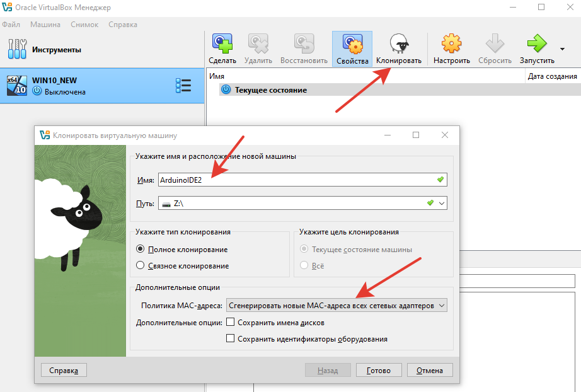Toggle the Свойства snapshot properties icon

tap(352, 45)
